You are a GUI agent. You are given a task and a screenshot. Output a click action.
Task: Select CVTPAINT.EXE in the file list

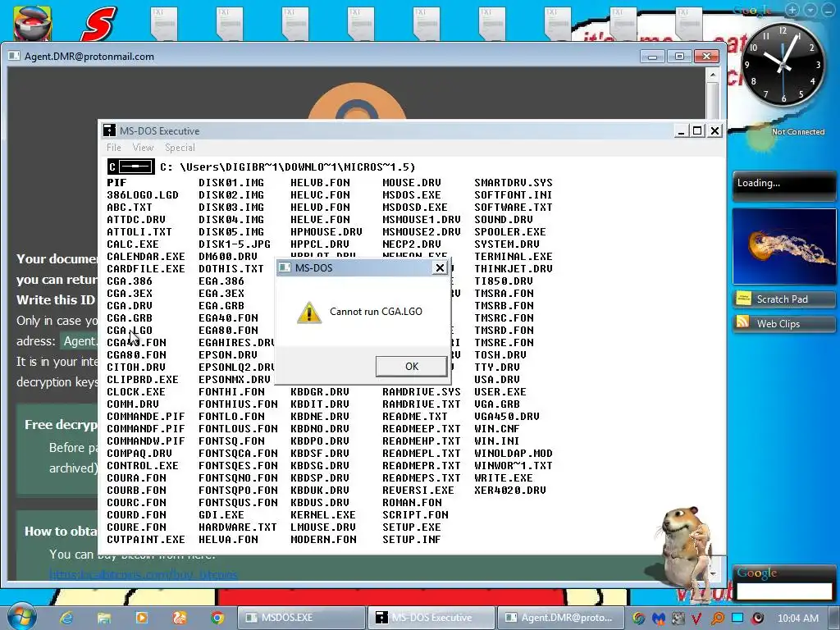pyautogui.click(x=146, y=540)
